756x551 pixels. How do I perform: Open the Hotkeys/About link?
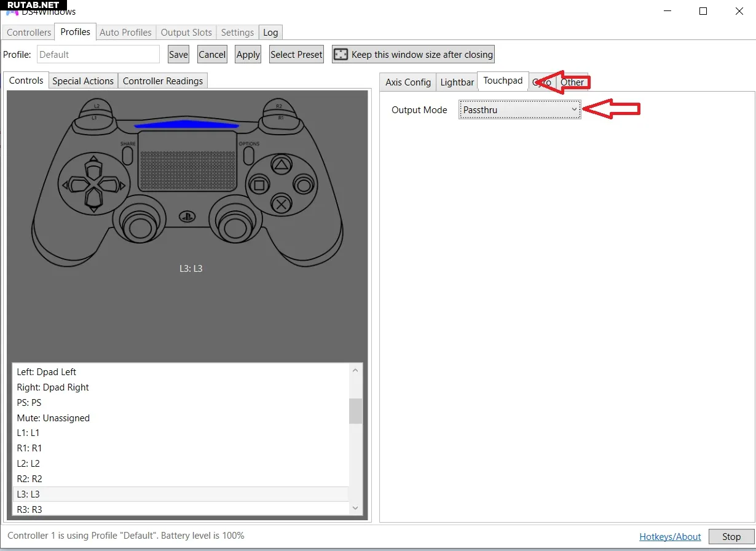[670, 537]
